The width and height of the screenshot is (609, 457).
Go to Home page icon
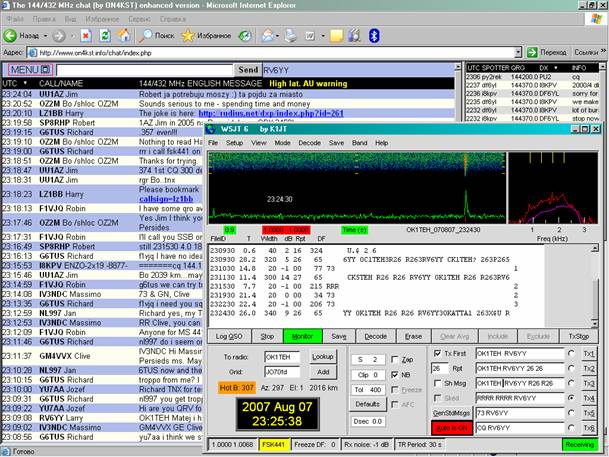click(124, 36)
